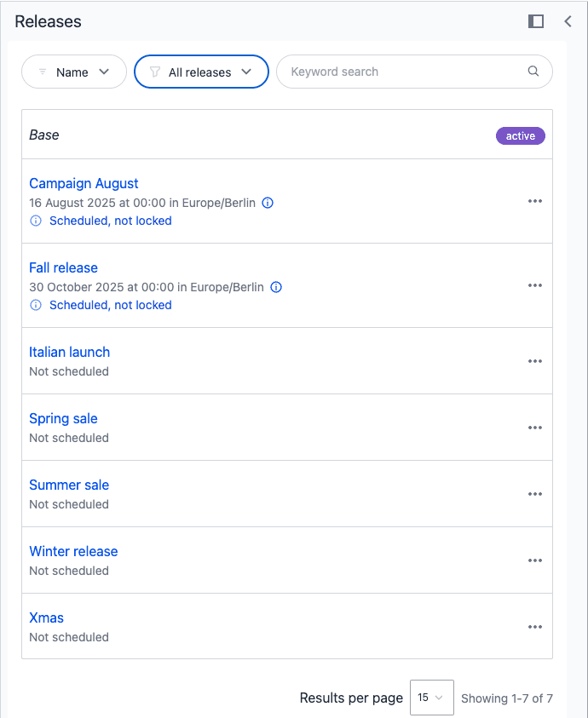
Task: Click the Releases panel title
Action: (48, 21)
